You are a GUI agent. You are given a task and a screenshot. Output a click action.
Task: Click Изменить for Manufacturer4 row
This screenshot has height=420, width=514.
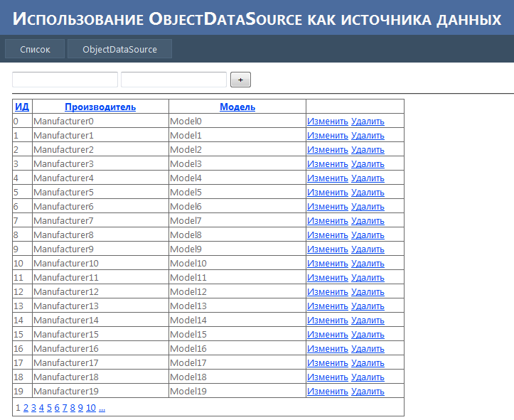(x=328, y=178)
